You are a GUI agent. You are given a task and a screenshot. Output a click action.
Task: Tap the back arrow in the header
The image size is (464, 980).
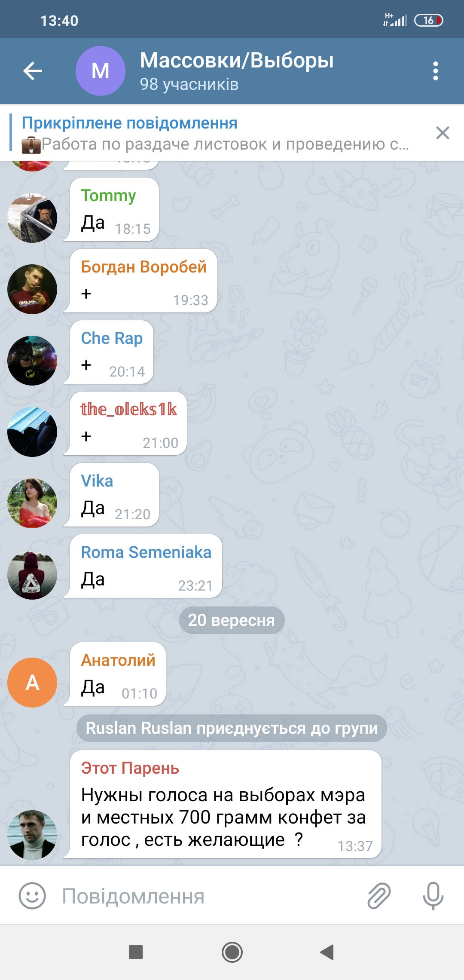(33, 71)
